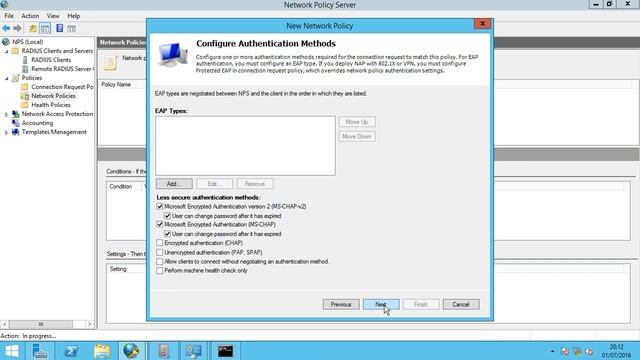The image size is (640, 360).
Task: Show hidden system tray icons arrow
Action: tap(552, 351)
